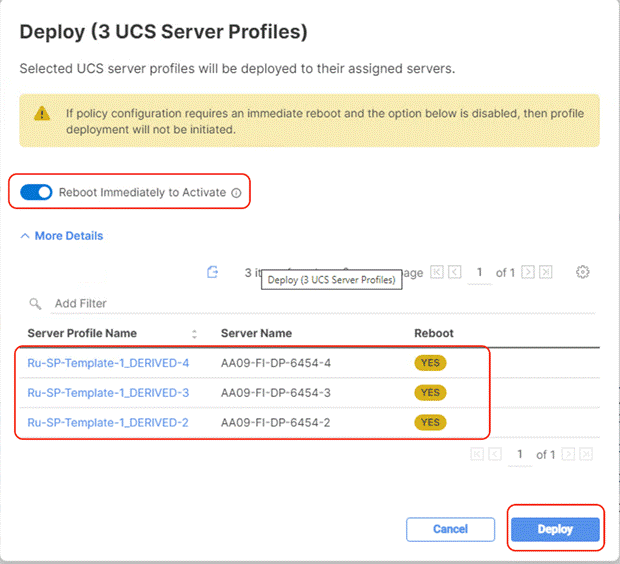Click the Cancel button

click(x=450, y=529)
